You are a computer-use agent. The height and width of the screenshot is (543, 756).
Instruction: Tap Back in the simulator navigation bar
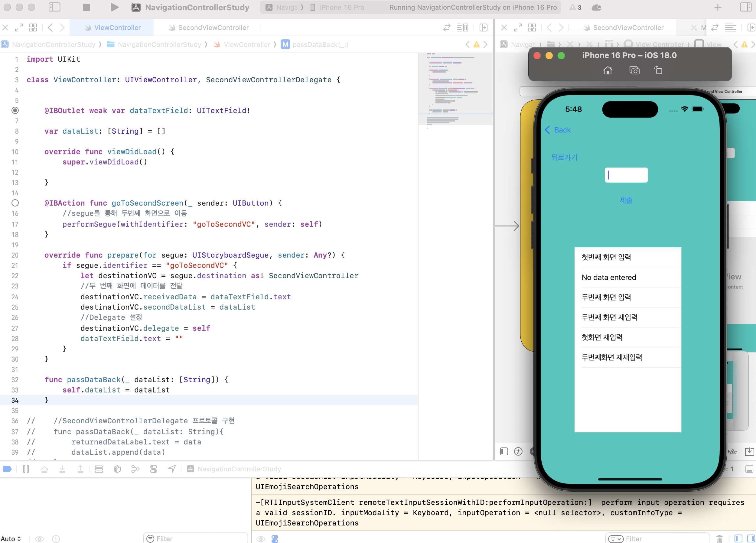(558, 130)
